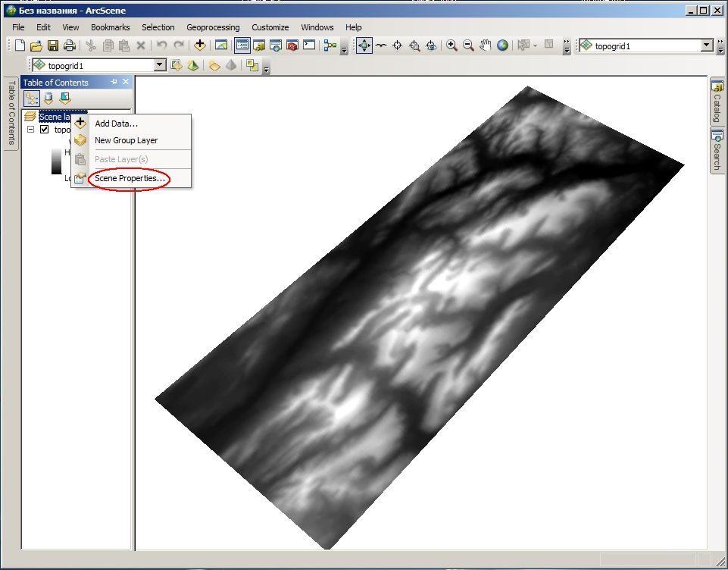
Task: Switch to List By Source view
Action: coord(48,98)
